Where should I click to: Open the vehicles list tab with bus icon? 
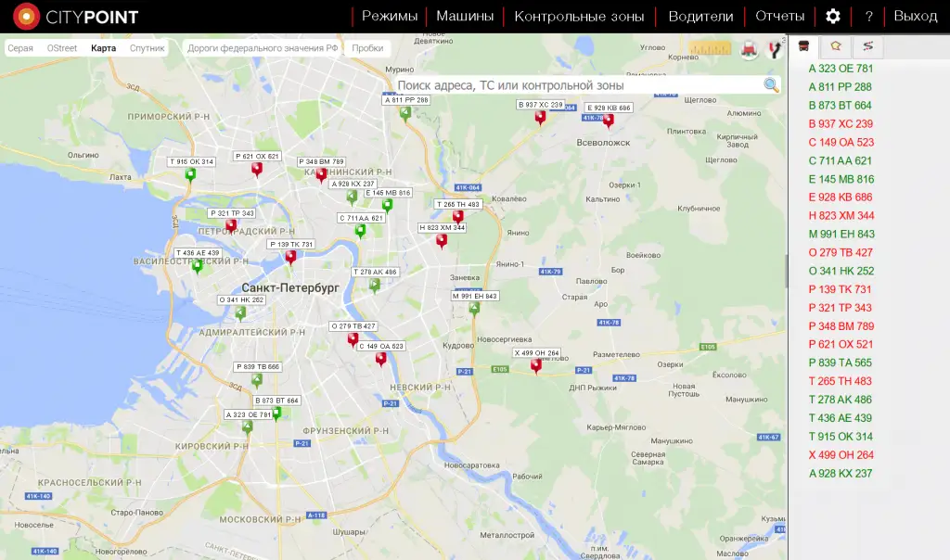click(803, 45)
